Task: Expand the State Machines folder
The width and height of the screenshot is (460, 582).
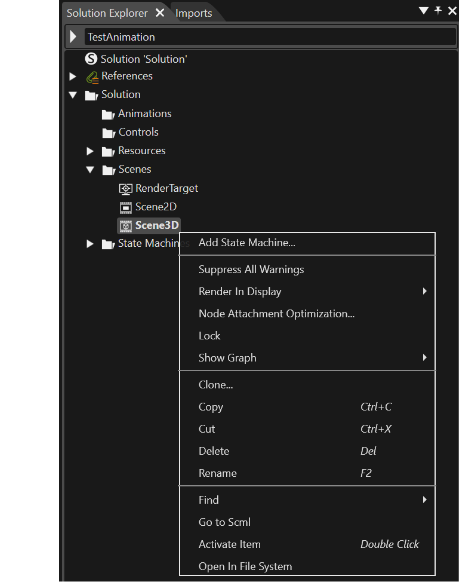Action: [90, 244]
